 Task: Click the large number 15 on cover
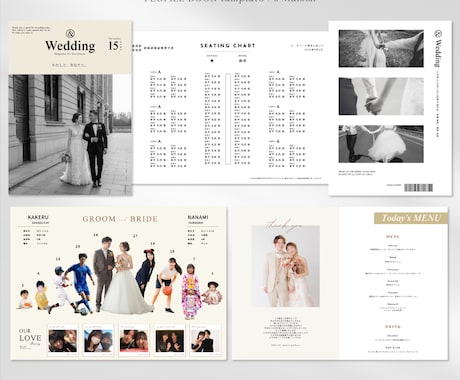pyautogui.click(x=113, y=45)
